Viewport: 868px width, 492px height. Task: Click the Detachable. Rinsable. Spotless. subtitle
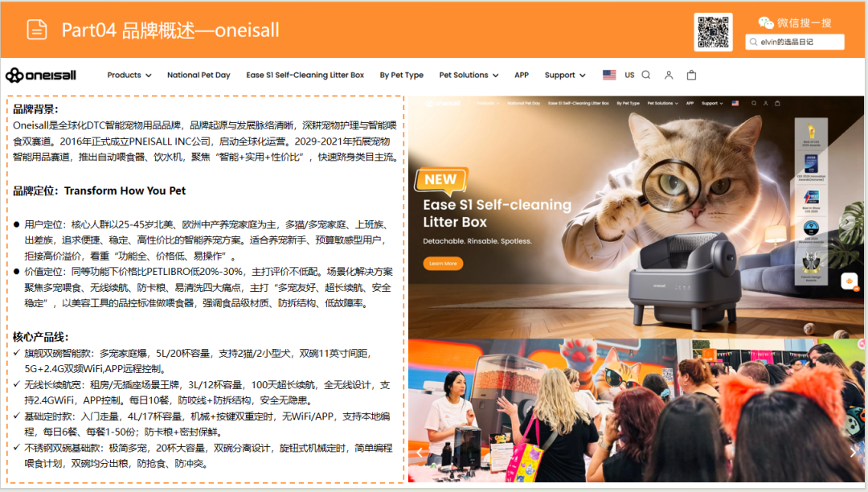pos(477,241)
